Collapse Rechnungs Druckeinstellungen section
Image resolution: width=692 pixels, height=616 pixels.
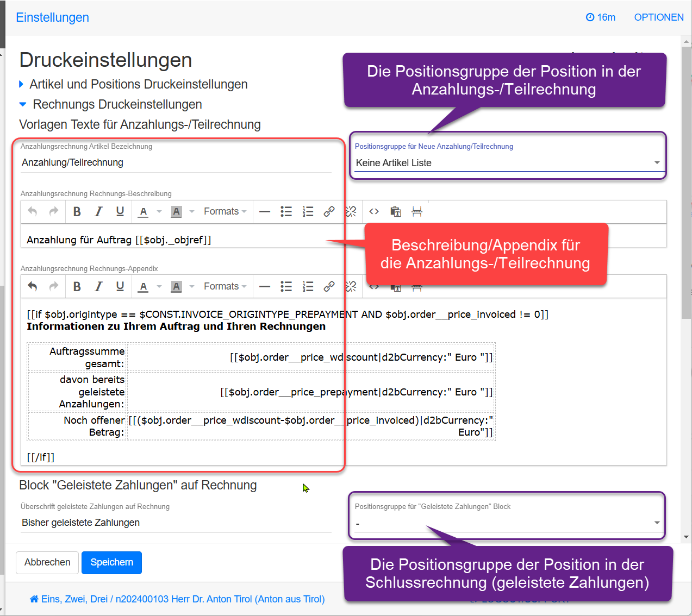point(111,104)
